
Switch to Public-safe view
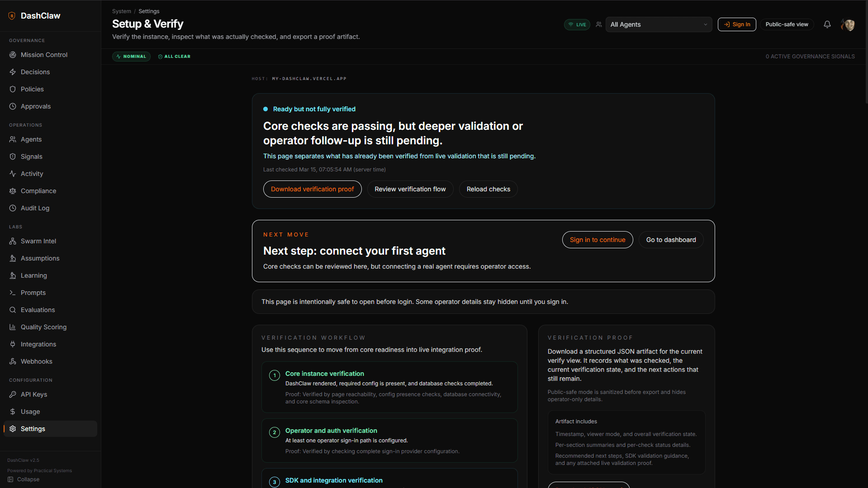pos(787,24)
